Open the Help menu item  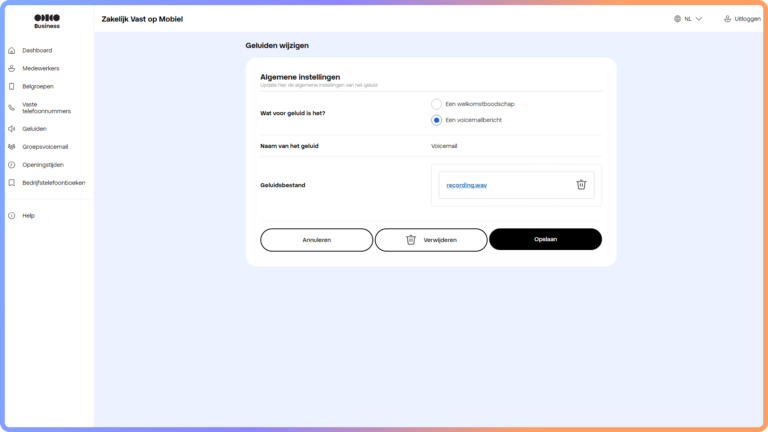click(28, 216)
